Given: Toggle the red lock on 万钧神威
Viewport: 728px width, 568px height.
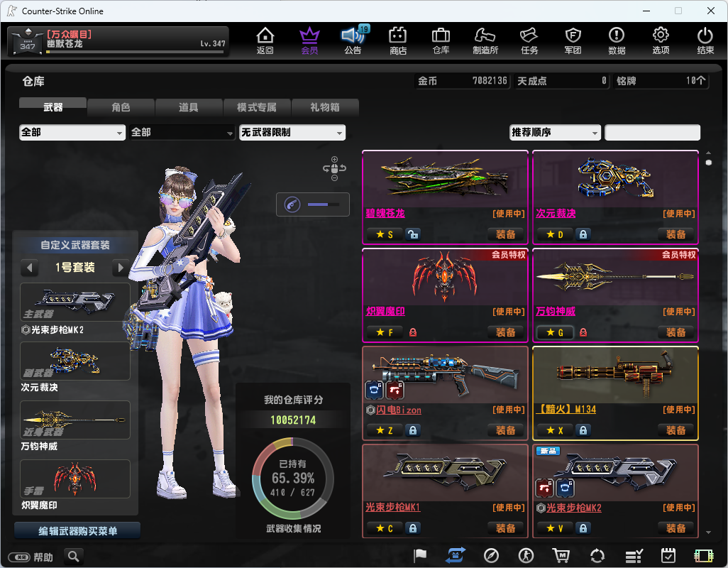Looking at the screenshot, I should click(x=583, y=332).
